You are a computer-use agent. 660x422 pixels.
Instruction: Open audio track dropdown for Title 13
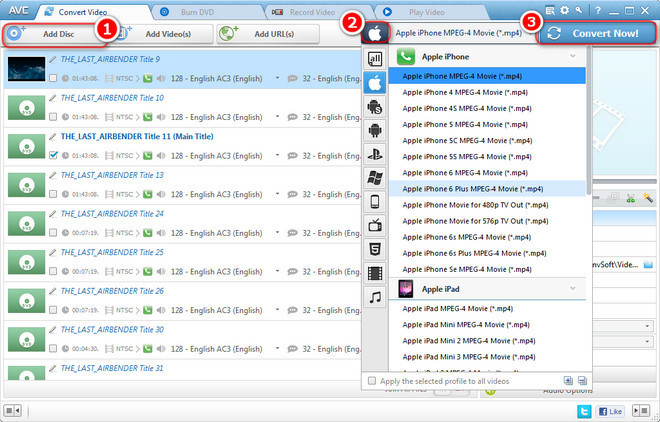tap(277, 194)
